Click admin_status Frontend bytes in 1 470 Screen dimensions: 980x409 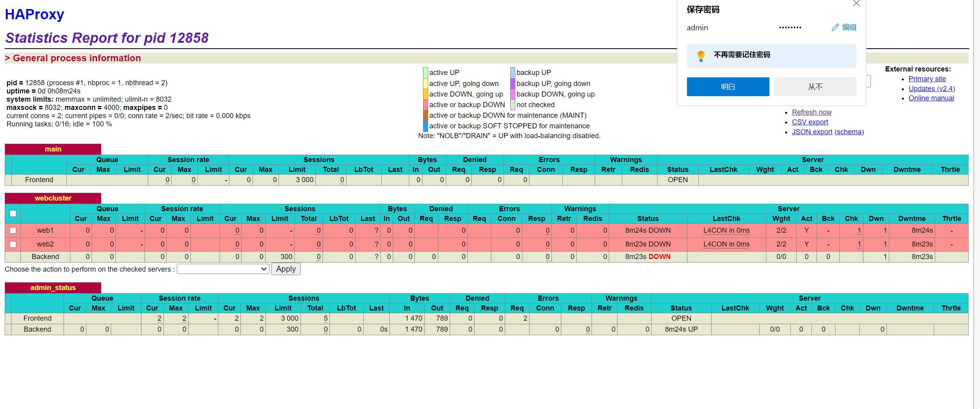coord(414,318)
